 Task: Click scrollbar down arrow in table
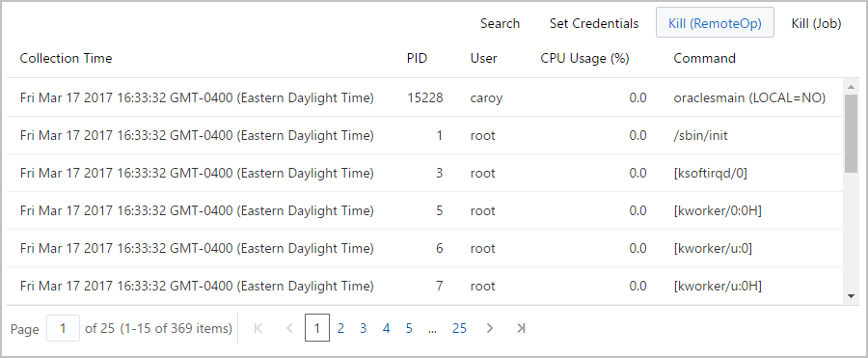(852, 296)
